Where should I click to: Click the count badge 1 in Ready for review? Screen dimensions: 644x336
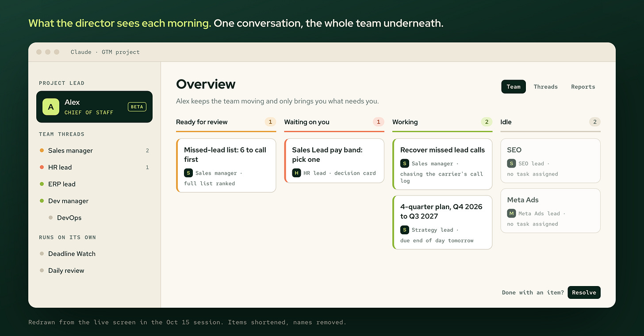pos(270,122)
